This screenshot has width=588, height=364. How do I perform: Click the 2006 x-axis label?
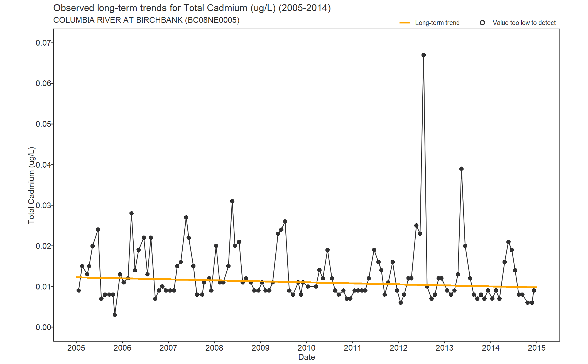[x=122, y=348]
